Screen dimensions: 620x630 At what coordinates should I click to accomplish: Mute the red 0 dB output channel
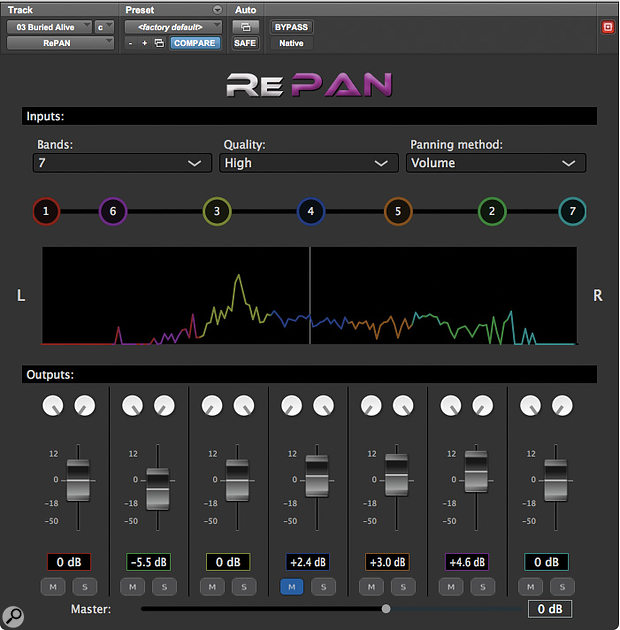(53, 587)
